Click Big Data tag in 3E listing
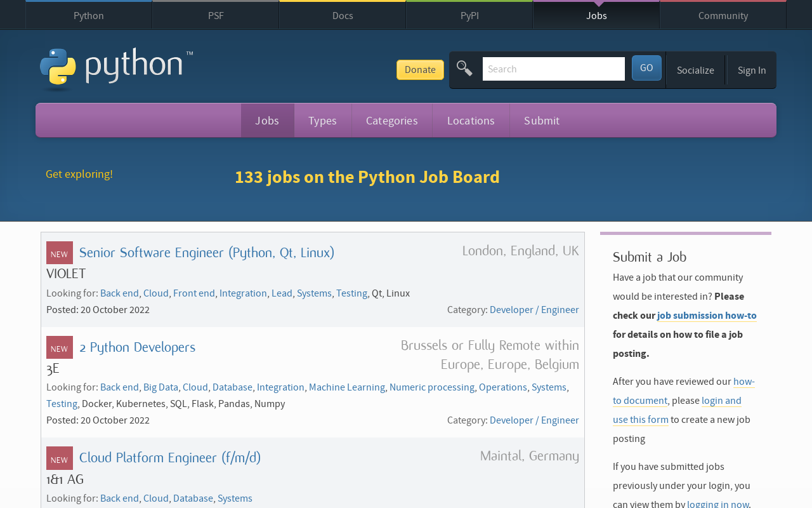Screen dimensions: 812x508 click(x=160, y=387)
